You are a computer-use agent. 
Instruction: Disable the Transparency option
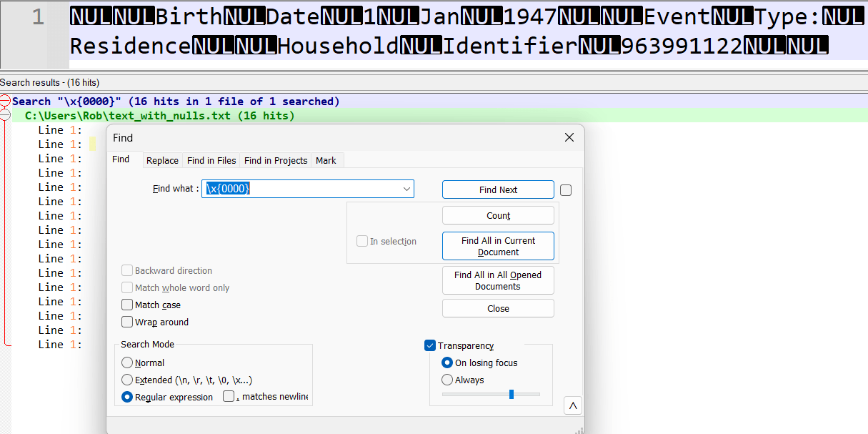pos(429,345)
